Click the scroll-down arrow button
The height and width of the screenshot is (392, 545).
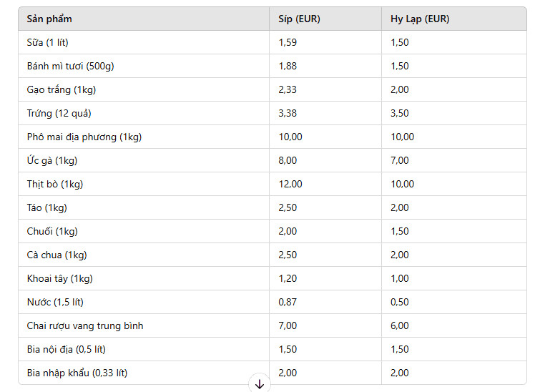pyautogui.click(x=260, y=384)
